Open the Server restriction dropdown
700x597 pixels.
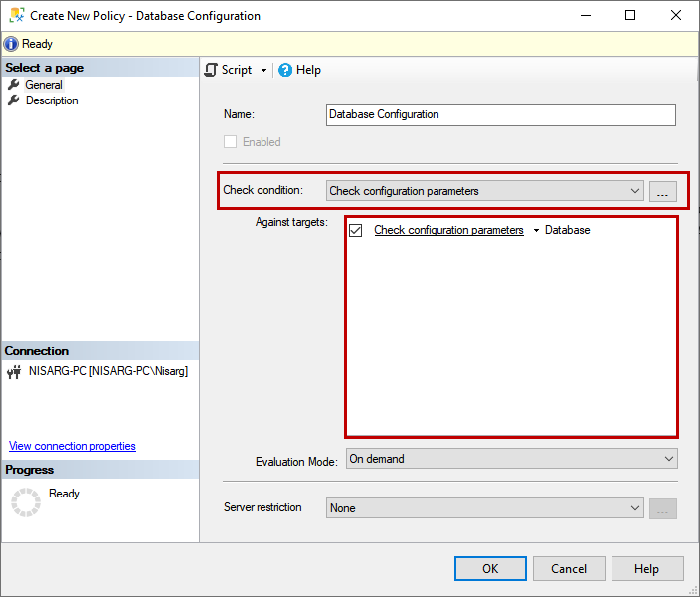tap(485, 508)
